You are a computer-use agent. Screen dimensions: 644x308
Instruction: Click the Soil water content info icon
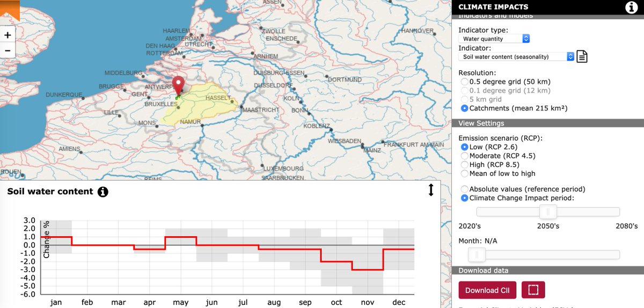(x=103, y=192)
